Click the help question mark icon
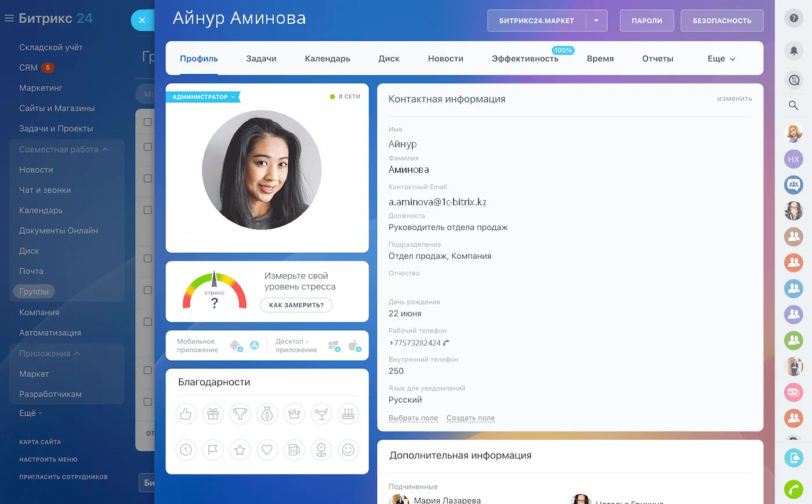 tap(793, 18)
